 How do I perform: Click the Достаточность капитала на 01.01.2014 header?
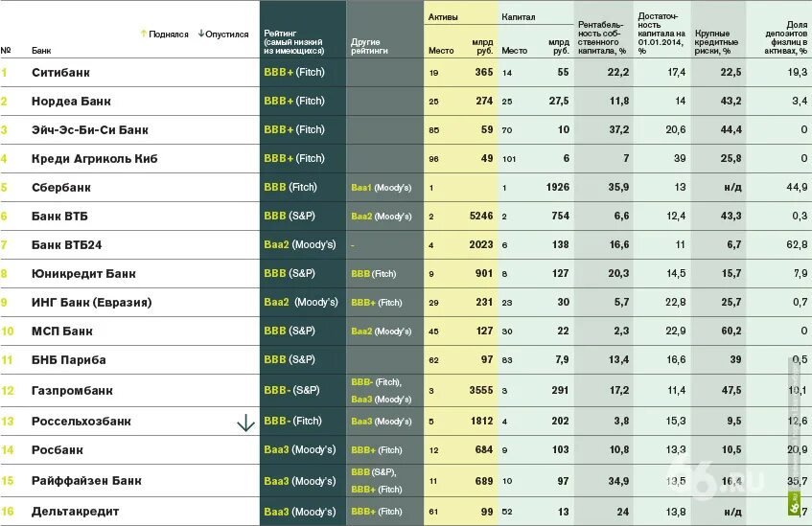(661, 34)
